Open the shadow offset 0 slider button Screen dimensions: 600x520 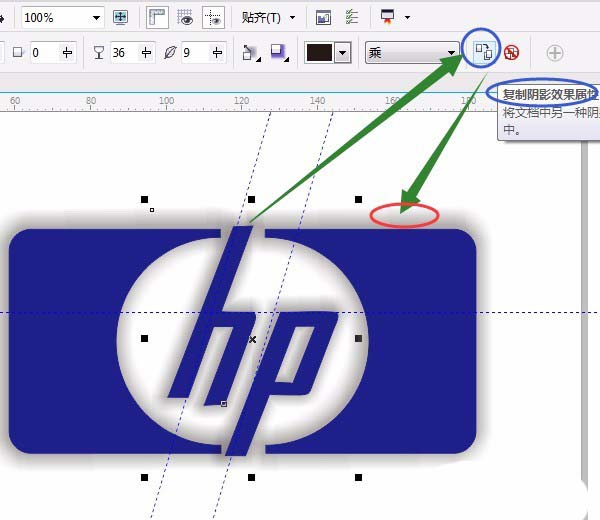pos(67,52)
